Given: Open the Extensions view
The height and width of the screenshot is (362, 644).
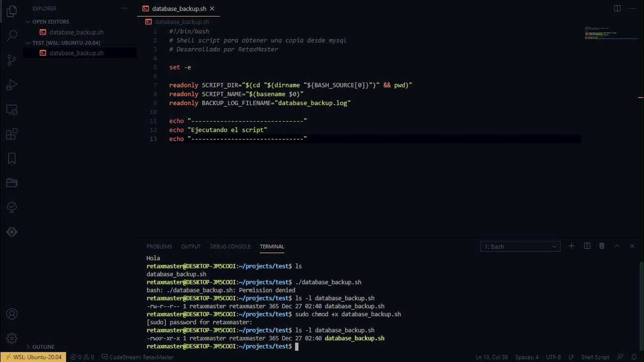Looking at the screenshot, I should 12,134.
